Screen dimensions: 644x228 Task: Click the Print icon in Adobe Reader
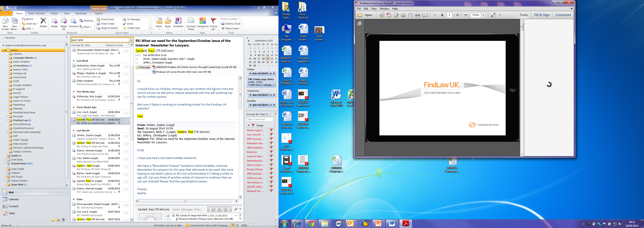pos(418,15)
